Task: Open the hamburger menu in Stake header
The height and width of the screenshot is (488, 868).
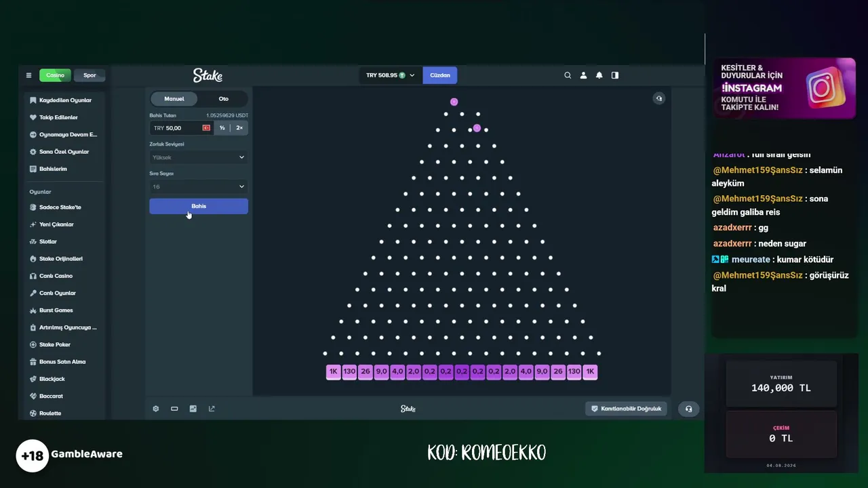Action: click(28, 75)
